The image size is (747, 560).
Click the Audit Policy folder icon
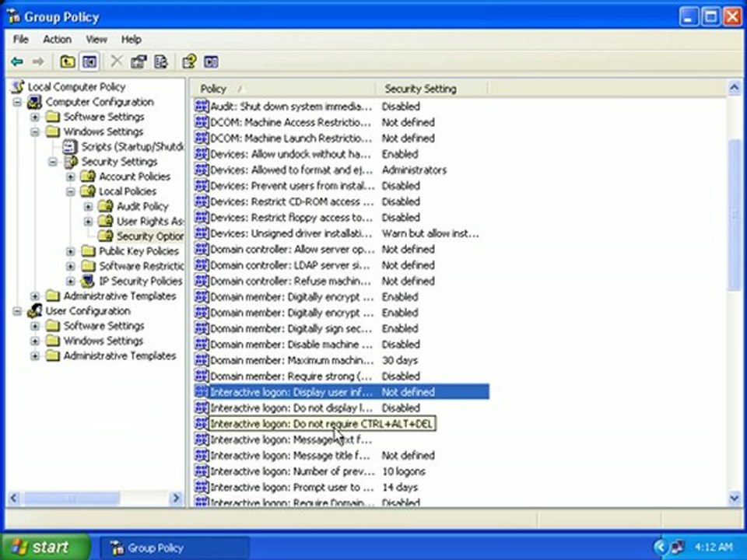[x=105, y=206]
